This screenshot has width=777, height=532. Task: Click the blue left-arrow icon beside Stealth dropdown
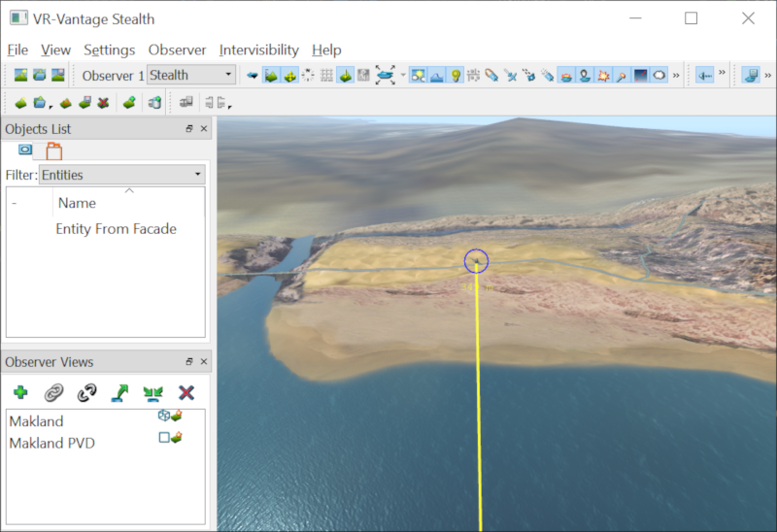click(x=253, y=76)
